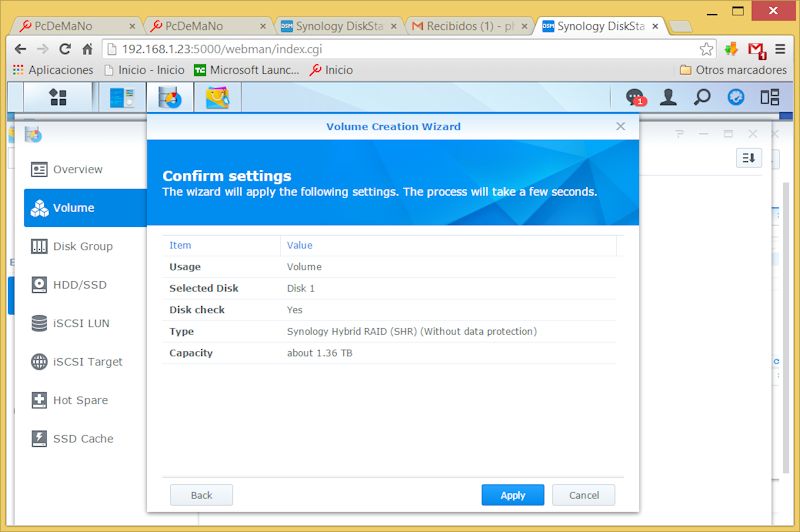Open DSM notifications speech bubble icon
The width and height of the screenshot is (800, 532).
[x=636, y=97]
